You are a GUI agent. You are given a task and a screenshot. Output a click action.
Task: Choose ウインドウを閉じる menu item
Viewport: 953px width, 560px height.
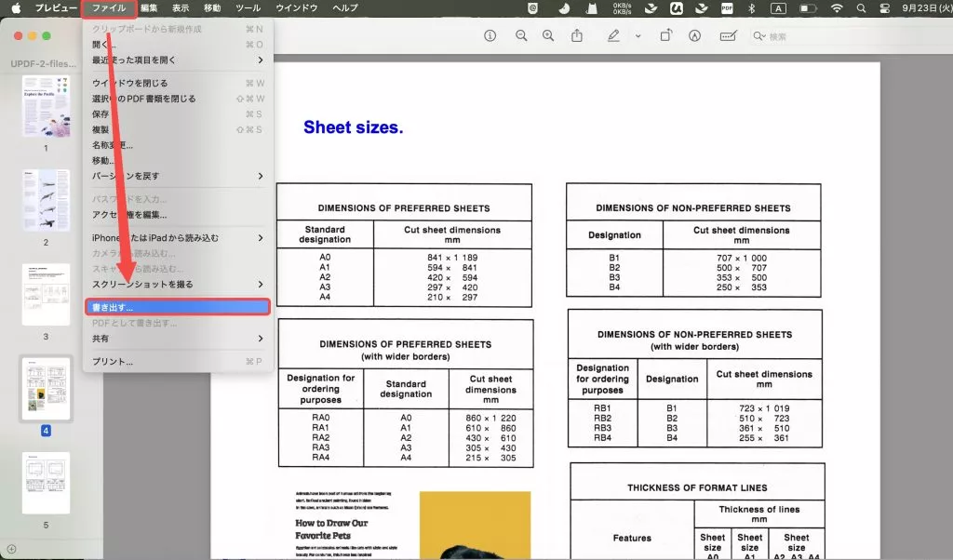coord(178,83)
